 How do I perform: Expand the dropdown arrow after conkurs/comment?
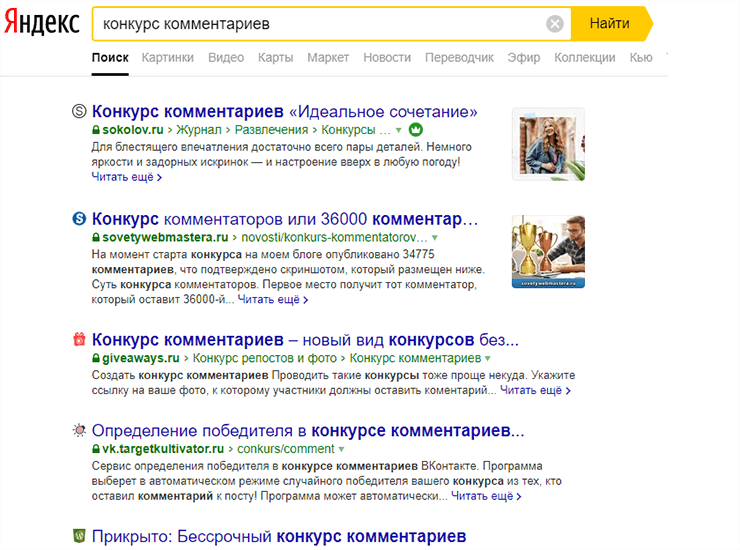point(341,449)
